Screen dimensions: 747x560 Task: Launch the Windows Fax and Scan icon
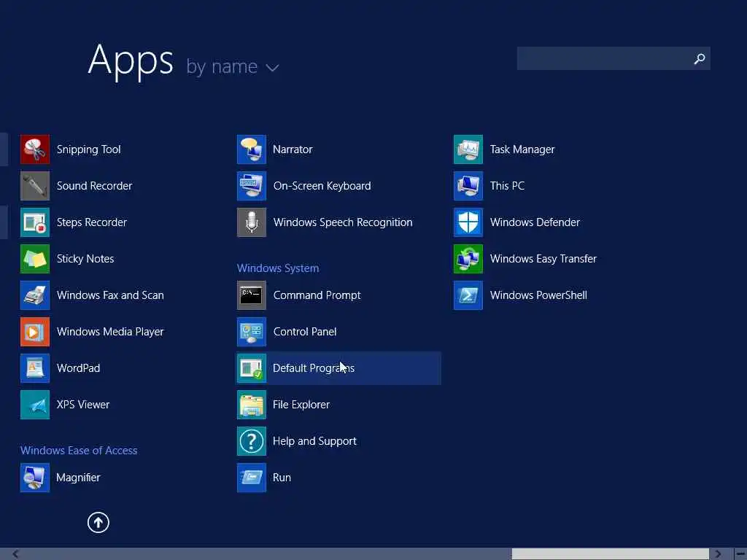pyautogui.click(x=35, y=295)
